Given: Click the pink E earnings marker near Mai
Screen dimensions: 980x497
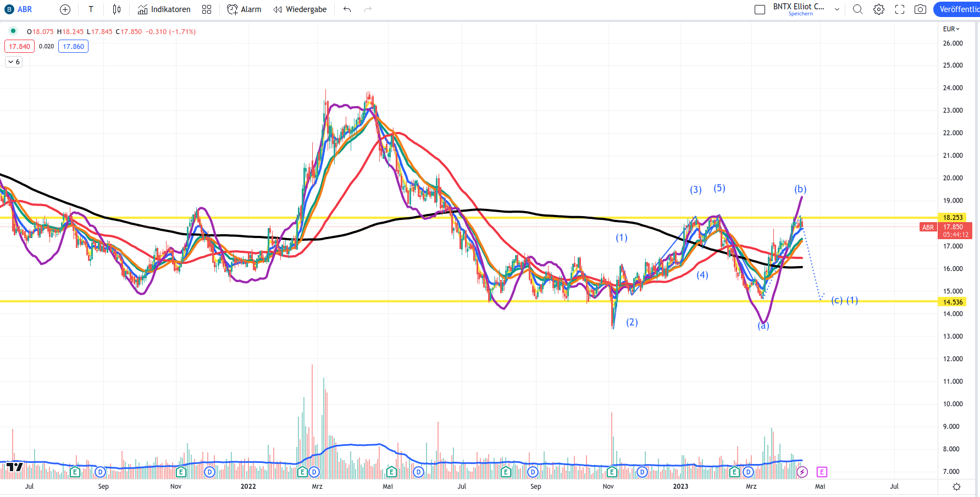Looking at the screenshot, I should pos(822,472).
